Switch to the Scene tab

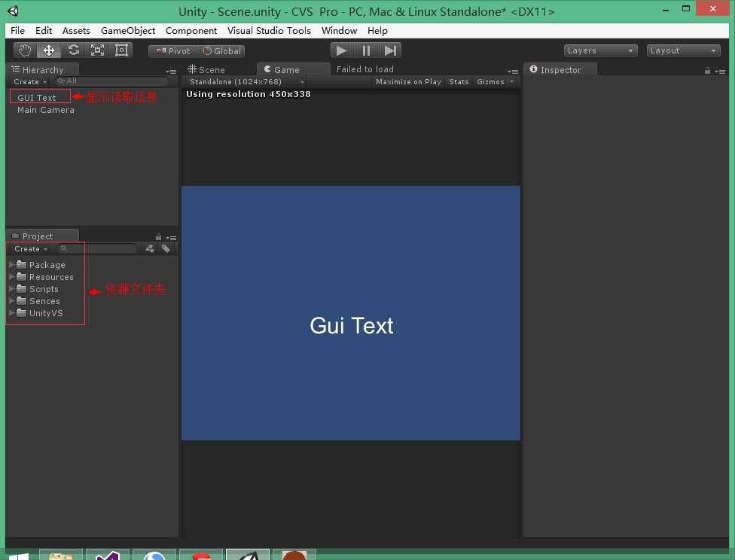coord(207,69)
